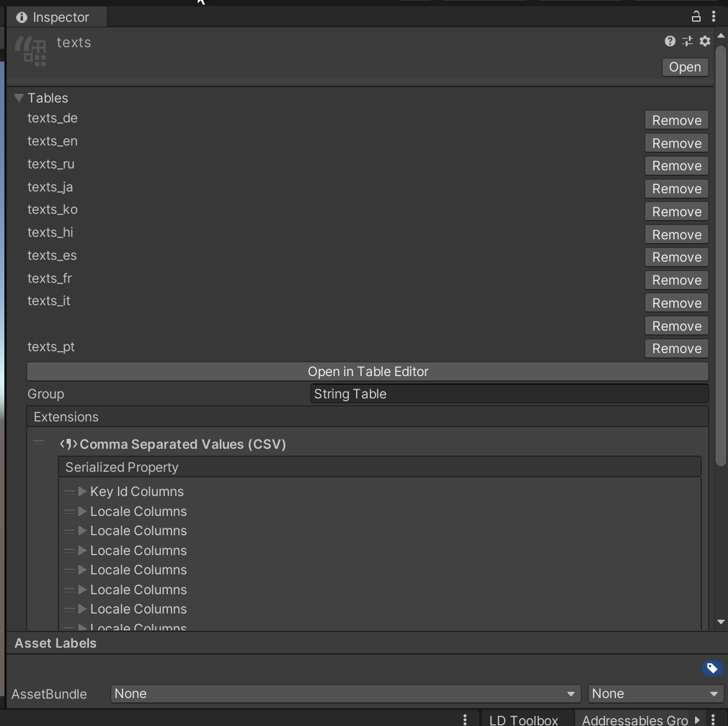Image resolution: width=728 pixels, height=726 pixels.
Task: Collapse the Tables section triangle
Action: point(18,98)
